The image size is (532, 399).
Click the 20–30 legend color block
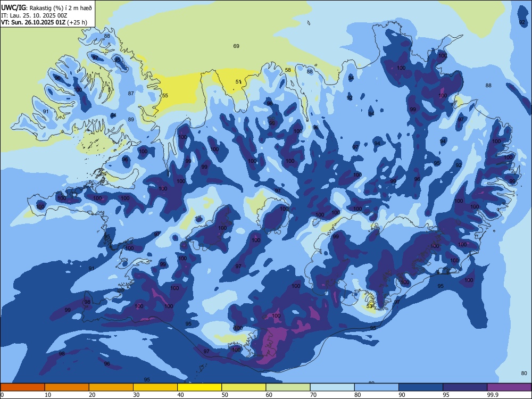coord(111,387)
